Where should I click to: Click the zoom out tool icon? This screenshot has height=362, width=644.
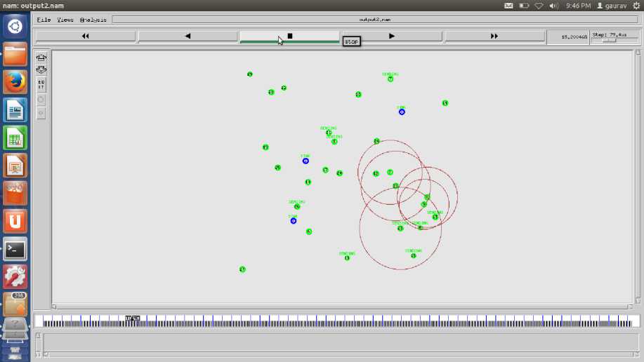click(41, 69)
